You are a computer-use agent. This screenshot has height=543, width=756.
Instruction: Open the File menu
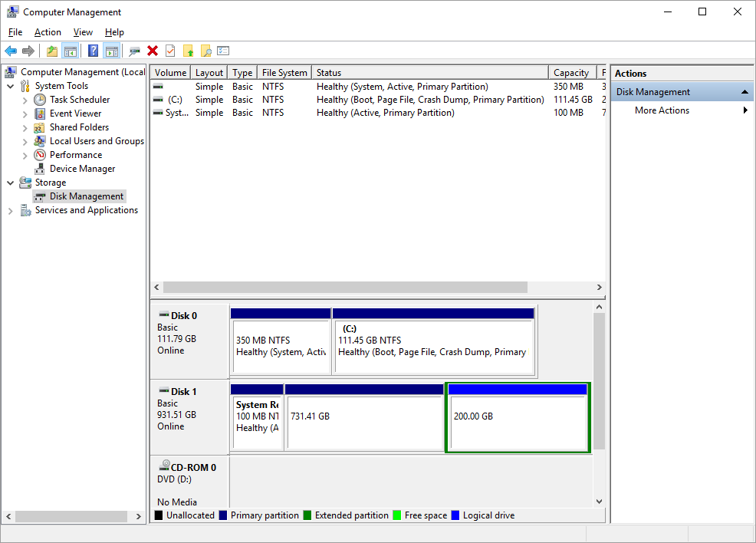(15, 31)
